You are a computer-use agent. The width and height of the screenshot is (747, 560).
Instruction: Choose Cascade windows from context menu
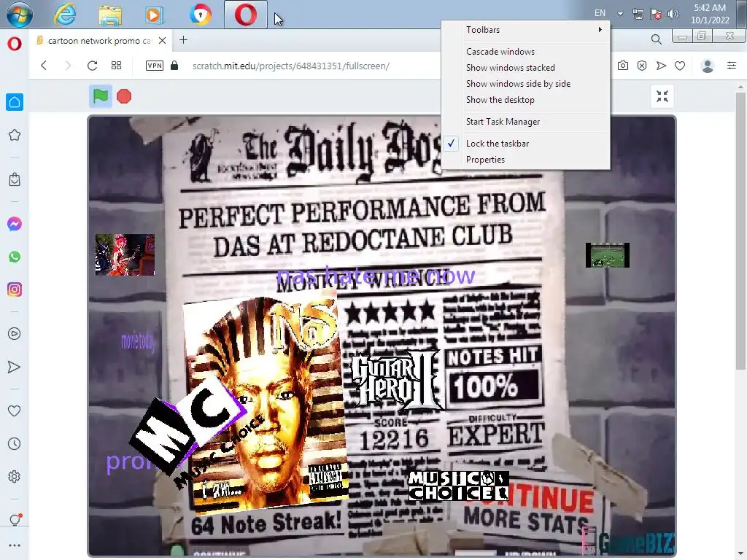[525, 52]
